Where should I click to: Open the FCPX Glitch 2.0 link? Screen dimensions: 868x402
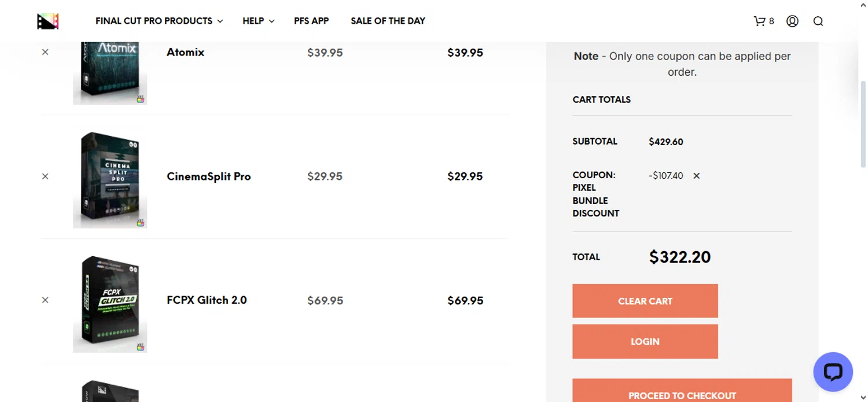(207, 300)
